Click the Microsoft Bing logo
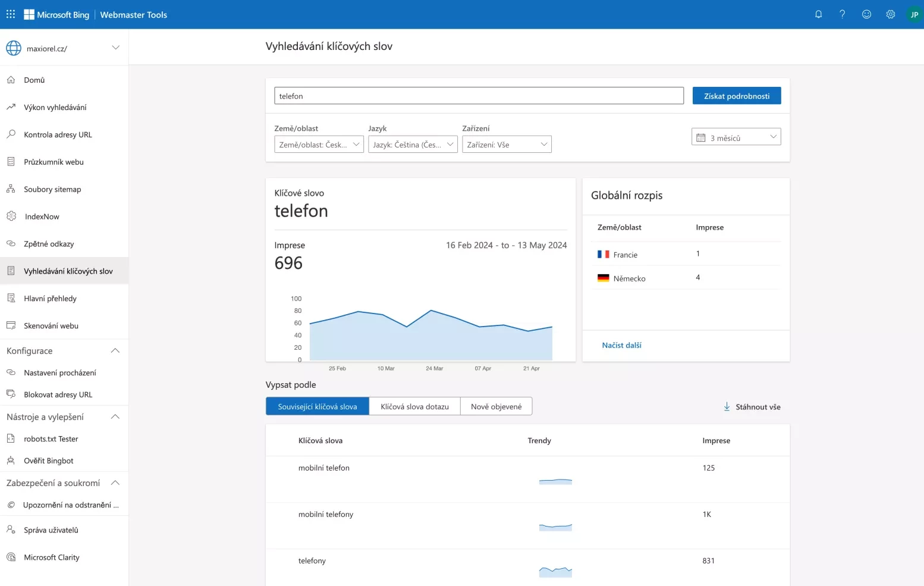 pyautogui.click(x=56, y=14)
